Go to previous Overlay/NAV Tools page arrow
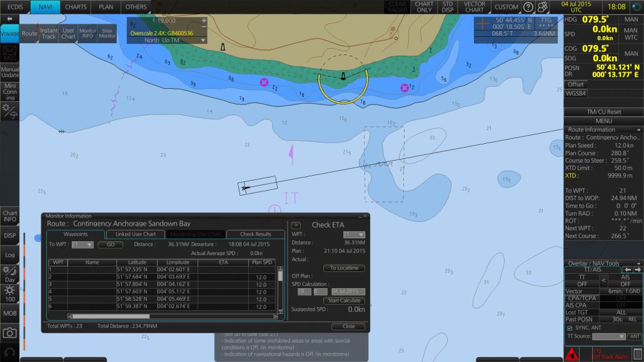Viewport: 644px width, 362px height. (628, 269)
